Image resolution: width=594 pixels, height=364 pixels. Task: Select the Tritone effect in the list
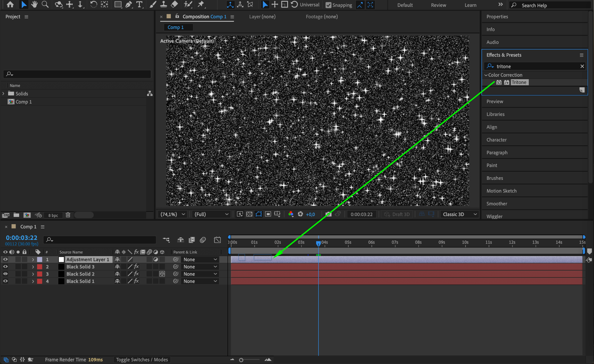[x=519, y=82]
